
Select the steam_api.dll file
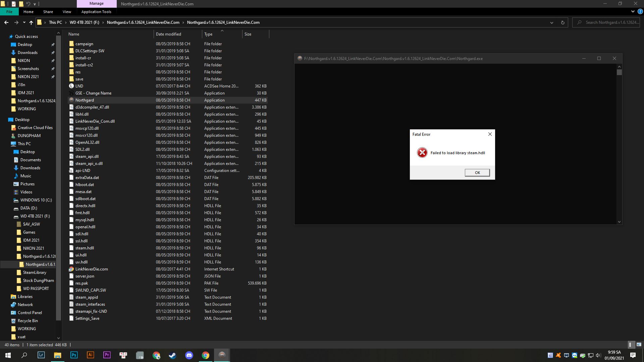[x=87, y=156]
